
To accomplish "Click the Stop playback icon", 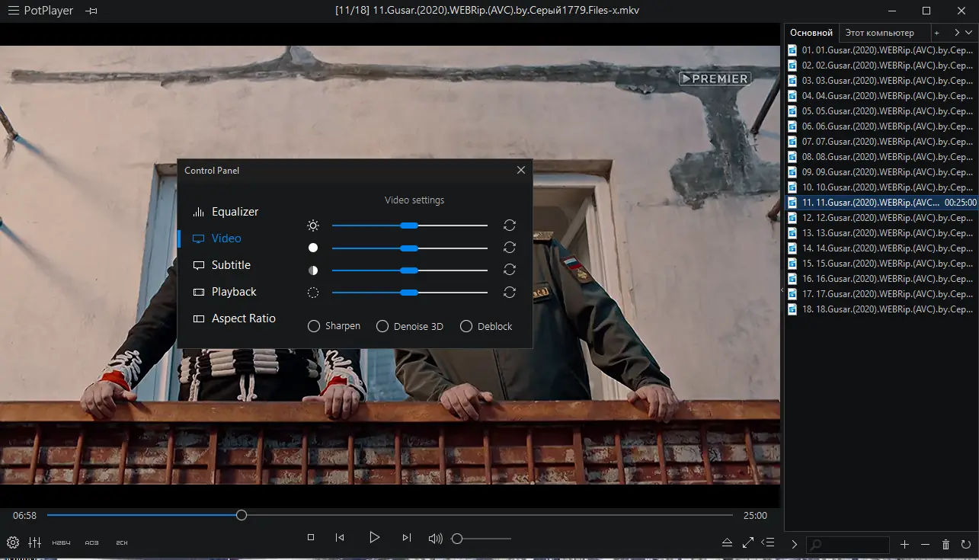I will 311,538.
